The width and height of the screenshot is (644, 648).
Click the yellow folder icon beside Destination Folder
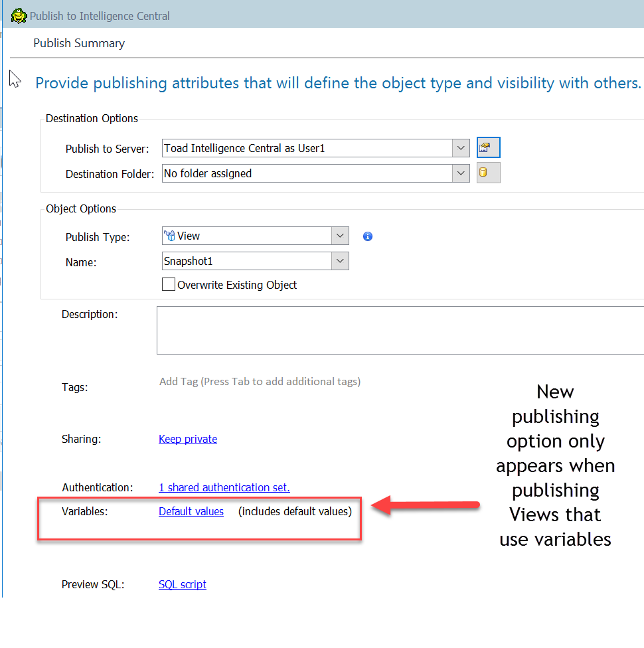pyautogui.click(x=488, y=173)
